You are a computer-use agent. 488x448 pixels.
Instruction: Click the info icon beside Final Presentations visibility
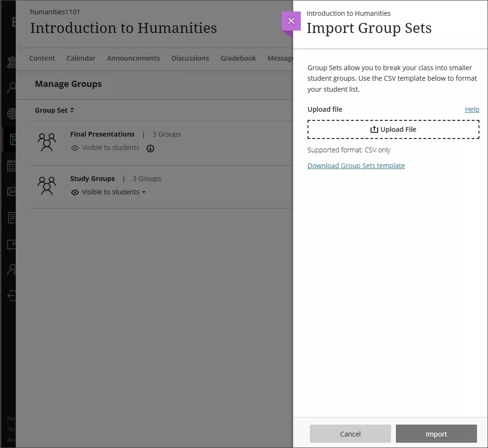pyautogui.click(x=150, y=149)
